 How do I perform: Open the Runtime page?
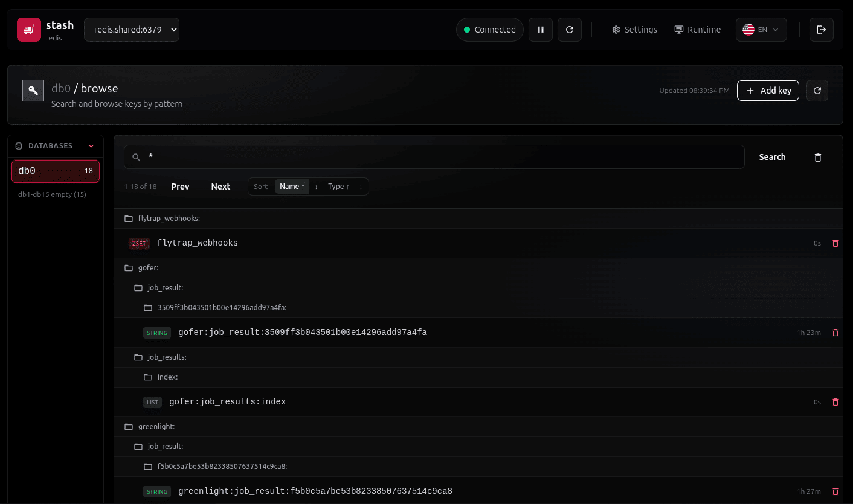pyautogui.click(x=698, y=30)
